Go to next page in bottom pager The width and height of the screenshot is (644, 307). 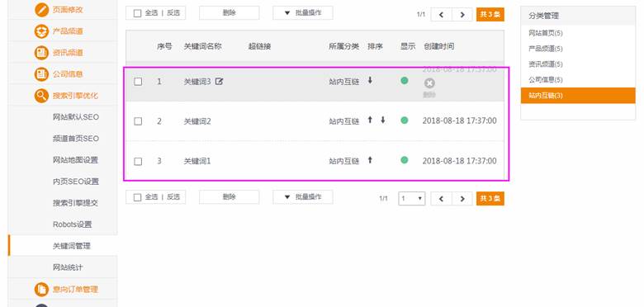(x=462, y=199)
